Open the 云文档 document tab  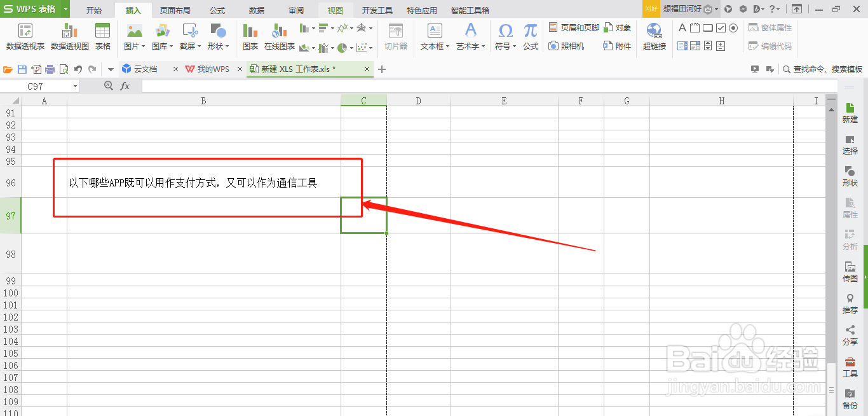[x=146, y=69]
